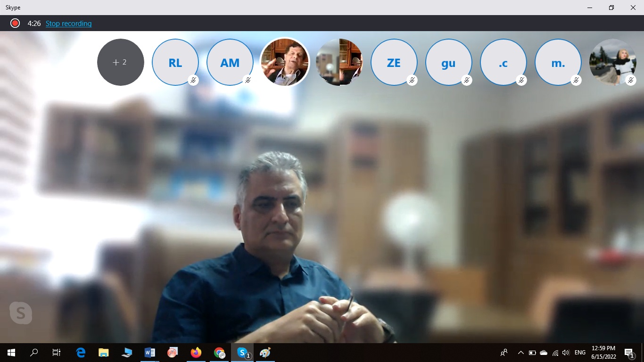Viewport: 644px width, 362px height.
Task: Open the Windows notification center
Action: point(629,353)
